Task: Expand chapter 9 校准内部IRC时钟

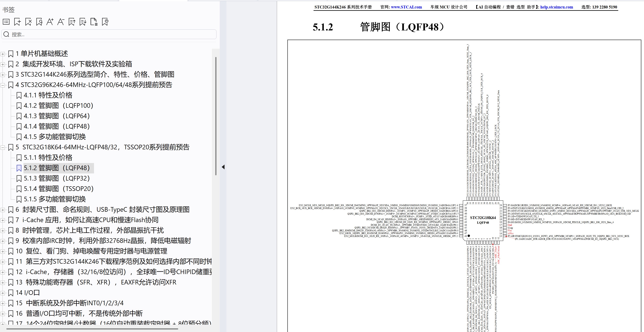Action: 2,241
